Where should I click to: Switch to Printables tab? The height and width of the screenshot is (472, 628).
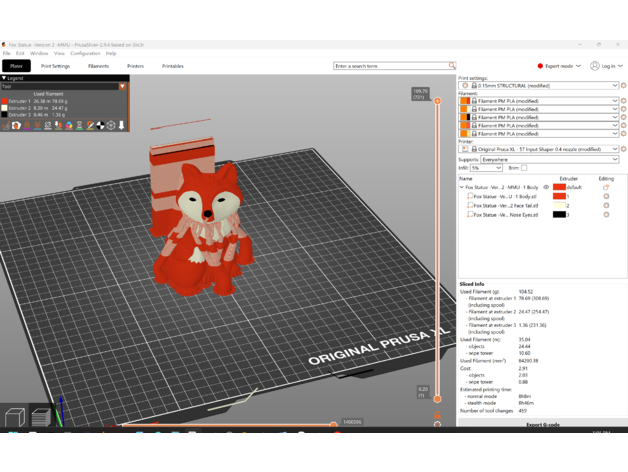173,66
